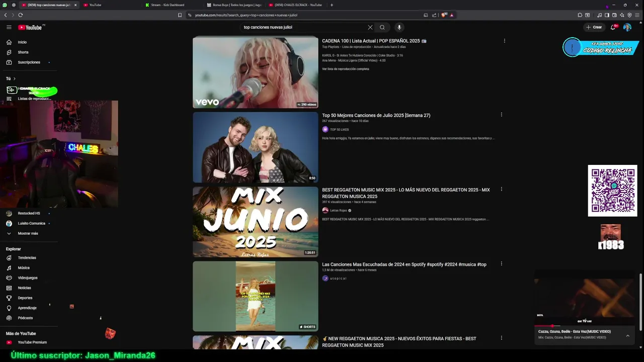Share the page via the address bar share icon
Viewport: 644px width, 362px height.
434,15
